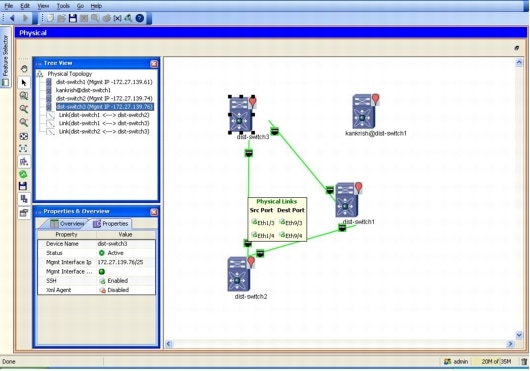Click the New document toolbar icon
The width and height of the screenshot is (530, 371).
50,18
